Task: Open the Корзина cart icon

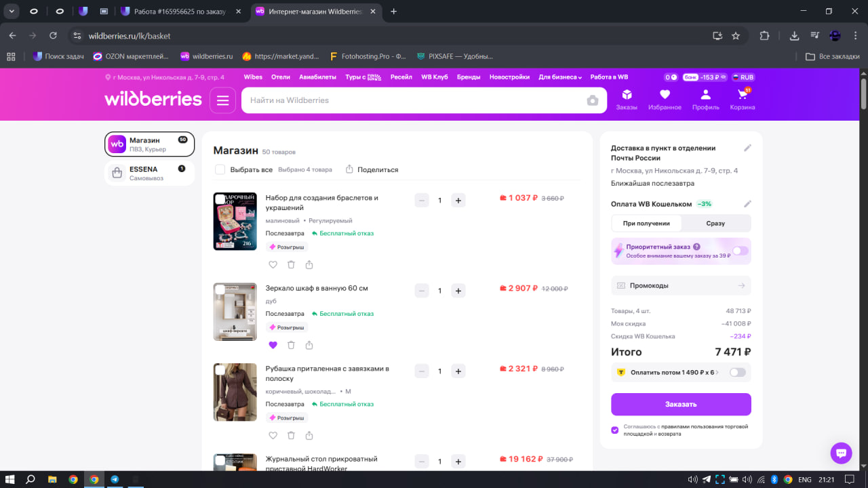Action: [x=743, y=100]
